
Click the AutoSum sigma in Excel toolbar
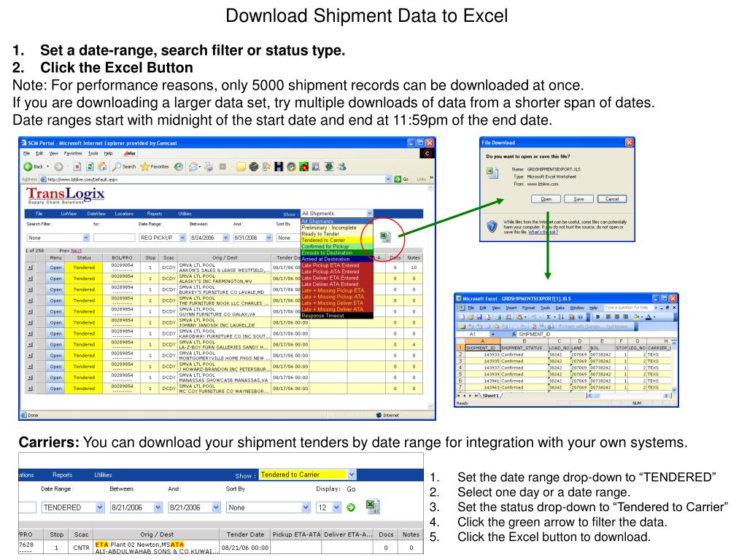point(548,316)
